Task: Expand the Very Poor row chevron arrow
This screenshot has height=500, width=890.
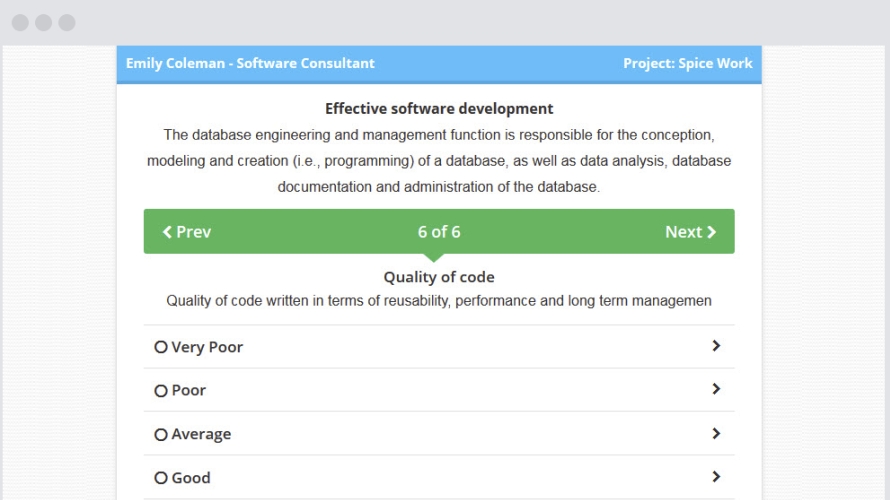Action: click(x=715, y=346)
